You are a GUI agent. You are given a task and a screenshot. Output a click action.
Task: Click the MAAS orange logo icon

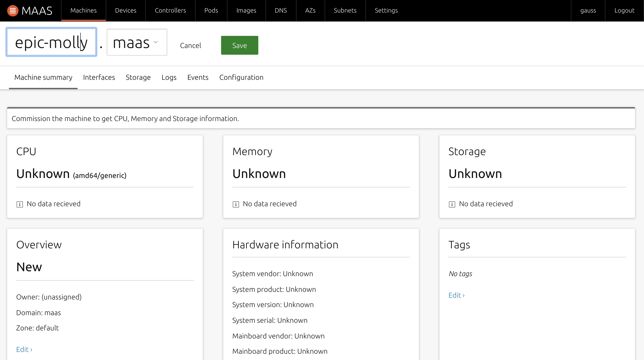[x=13, y=11]
